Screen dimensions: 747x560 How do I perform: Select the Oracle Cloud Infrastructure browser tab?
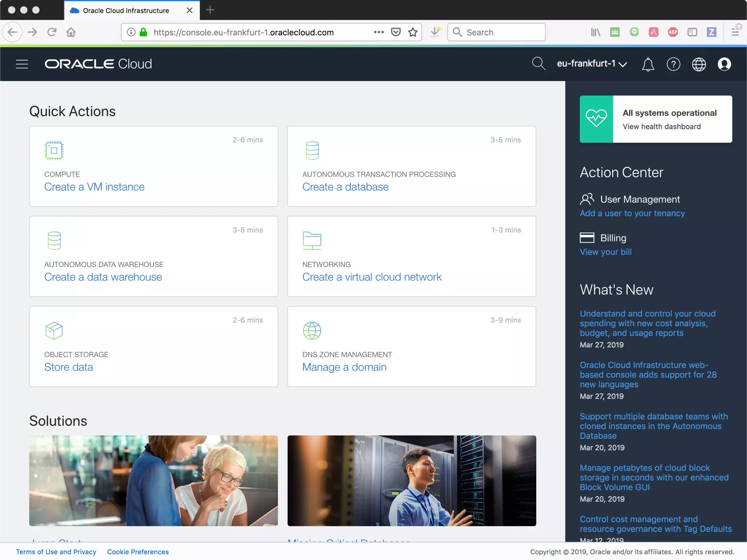[x=126, y=11]
